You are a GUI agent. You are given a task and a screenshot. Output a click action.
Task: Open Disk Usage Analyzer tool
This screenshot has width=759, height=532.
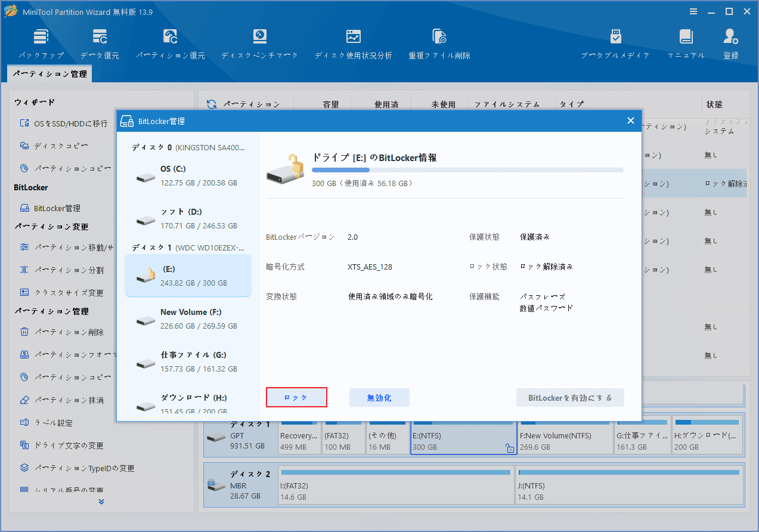pos(353,44)
